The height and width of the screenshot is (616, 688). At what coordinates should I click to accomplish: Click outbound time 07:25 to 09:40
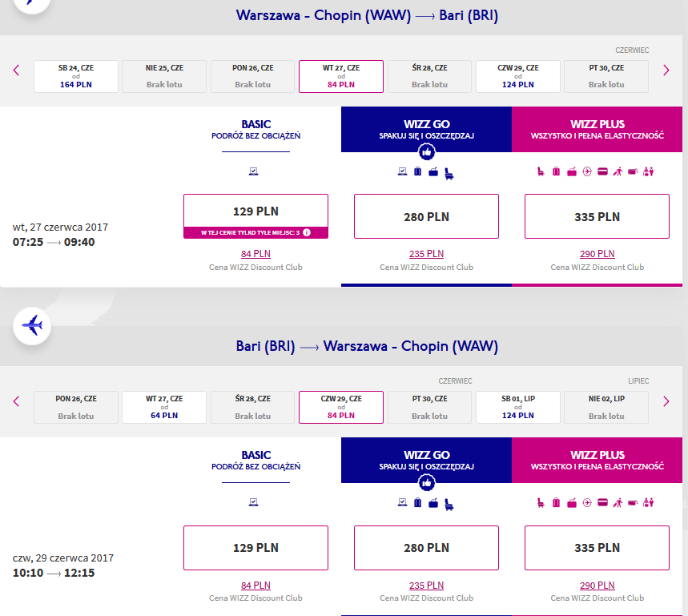coord(54,242)
